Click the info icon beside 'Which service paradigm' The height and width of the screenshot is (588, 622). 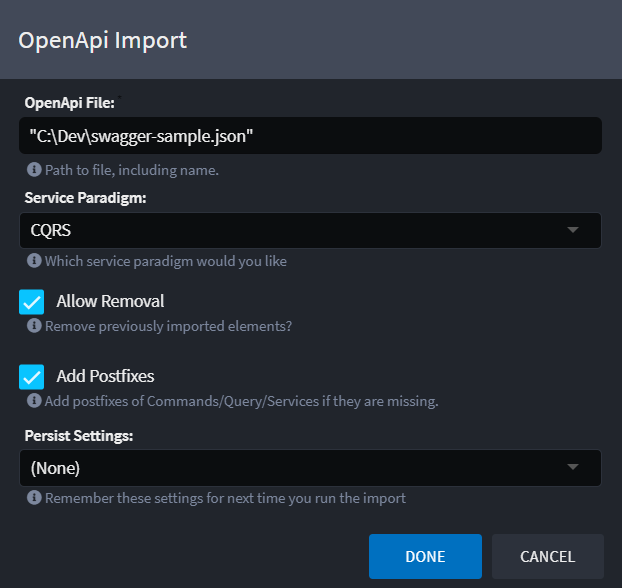click(x=34, y=261)
